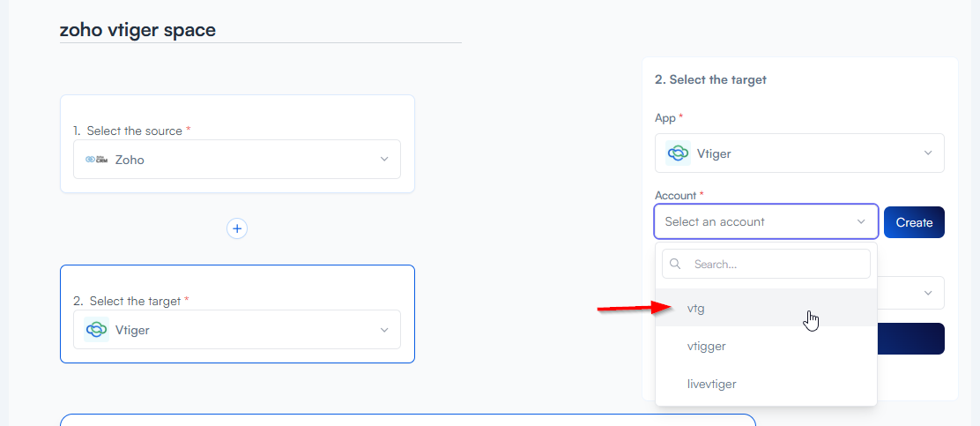The width and height of the screenshot is (980, 426).
Task: Click the Zoho CRM logo in source field
Action: (x=96, y=160)
